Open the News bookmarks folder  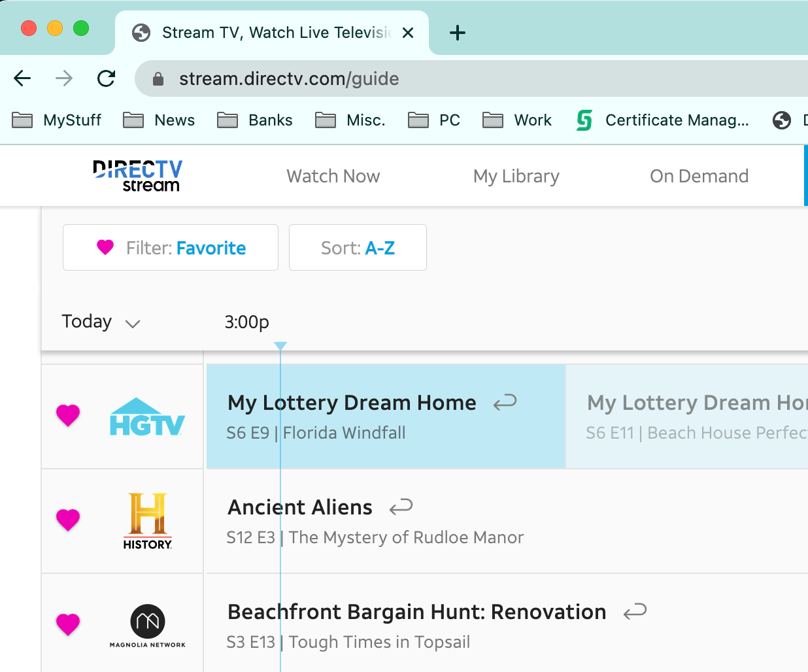[159, 120]
